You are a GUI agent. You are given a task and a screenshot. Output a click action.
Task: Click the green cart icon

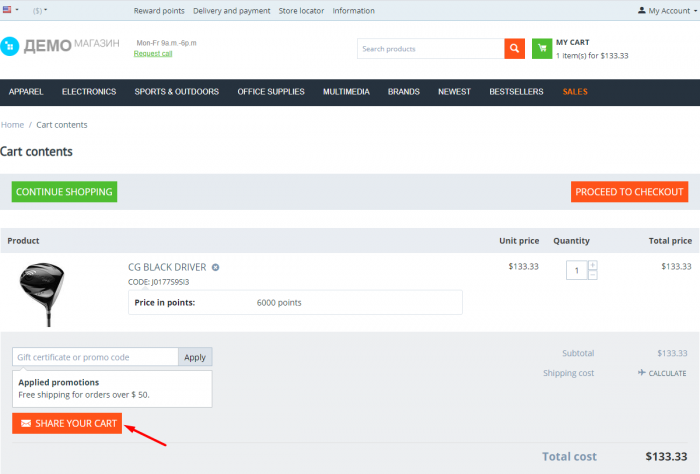pos(542,49)
